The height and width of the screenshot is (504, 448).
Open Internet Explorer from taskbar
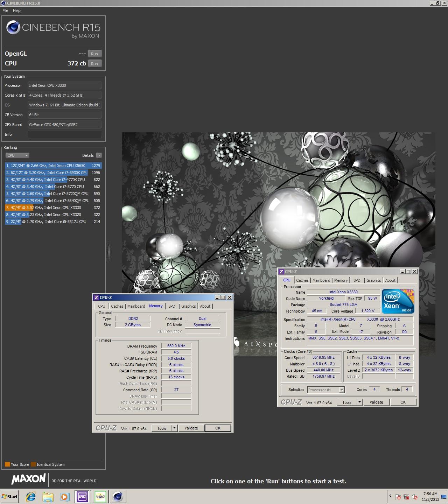click(x=31, y=496)
